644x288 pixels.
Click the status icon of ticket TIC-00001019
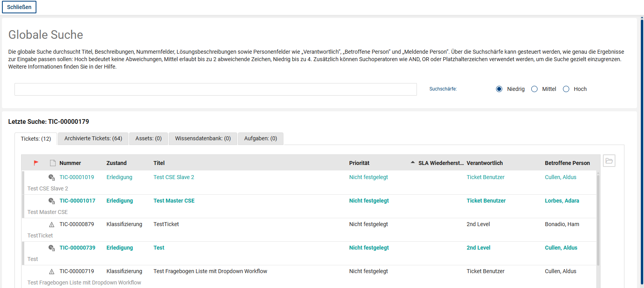(51, 178)
